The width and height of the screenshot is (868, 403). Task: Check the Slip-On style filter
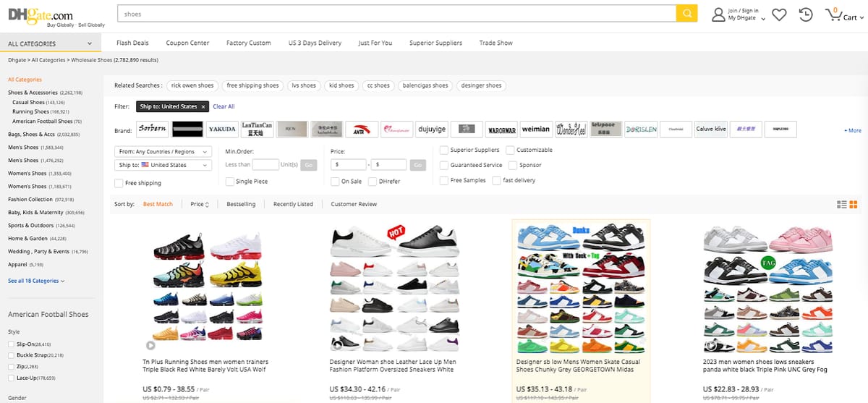[x=11, y=344]
